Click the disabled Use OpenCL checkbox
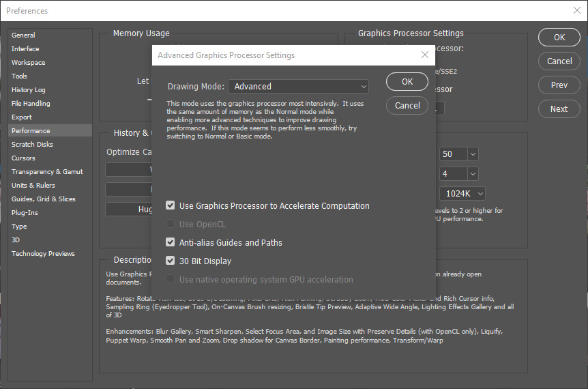 (171, 224)
